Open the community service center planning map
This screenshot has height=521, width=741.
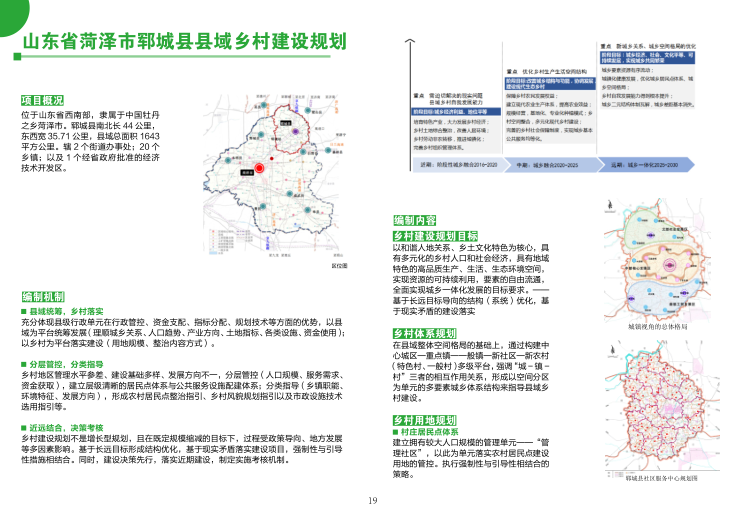(x=662, y=406)
